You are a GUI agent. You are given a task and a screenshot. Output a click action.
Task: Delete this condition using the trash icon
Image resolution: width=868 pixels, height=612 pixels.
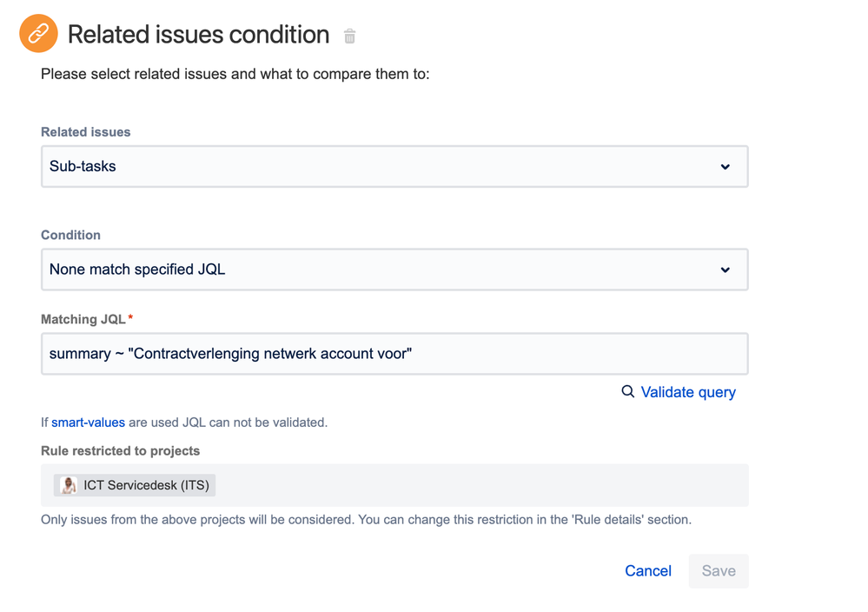coord(349,37)
